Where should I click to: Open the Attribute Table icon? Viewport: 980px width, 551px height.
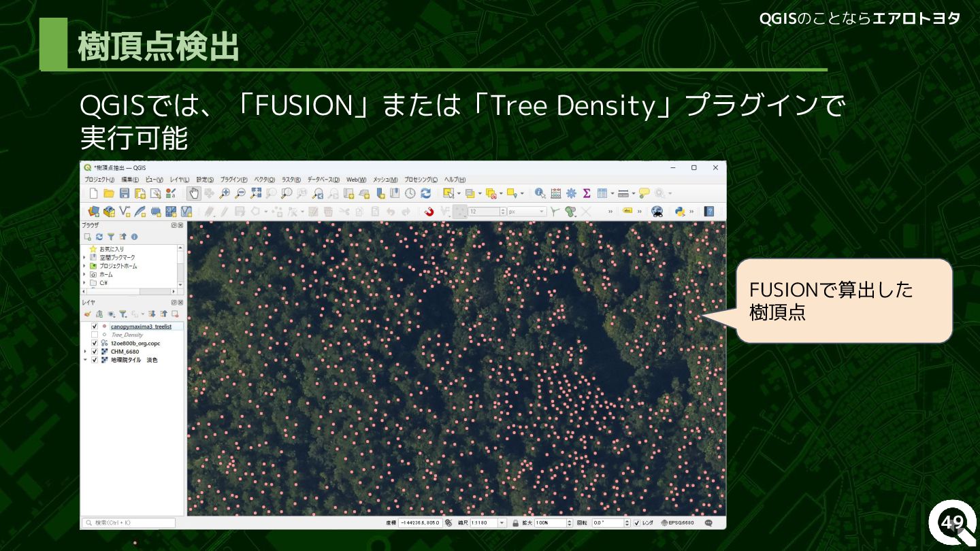pos(602,194)
